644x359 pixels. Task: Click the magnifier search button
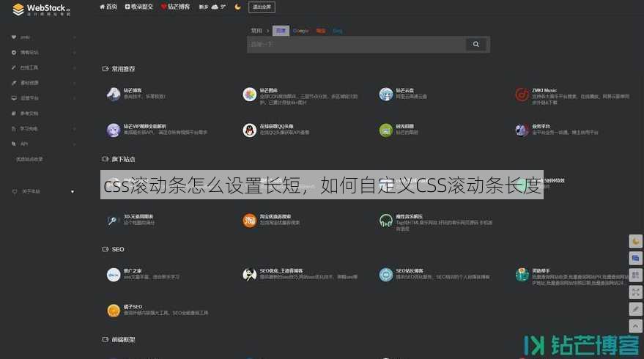[475, 45]
